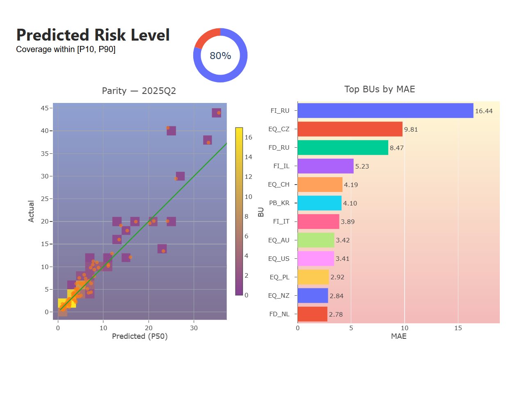
Task: Click the yellow EQ_PL bar
Action: (313, 277)
